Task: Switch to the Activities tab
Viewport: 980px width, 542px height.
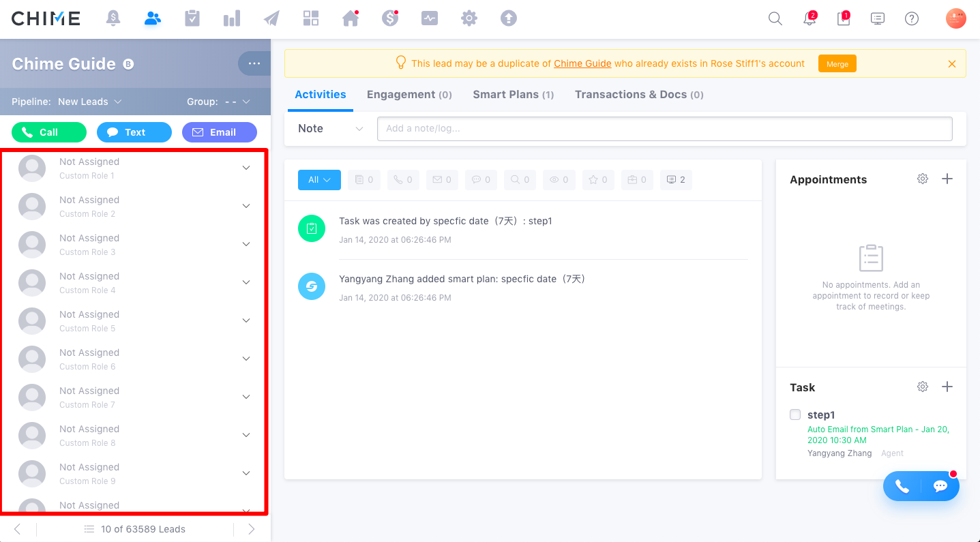Action: (x=321, y=95)
